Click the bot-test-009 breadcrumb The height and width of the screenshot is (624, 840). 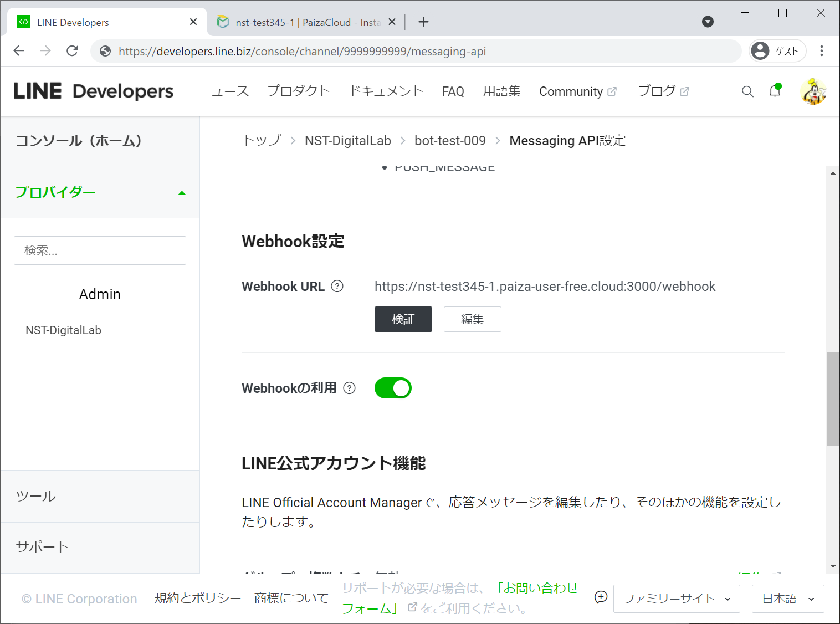450,141
